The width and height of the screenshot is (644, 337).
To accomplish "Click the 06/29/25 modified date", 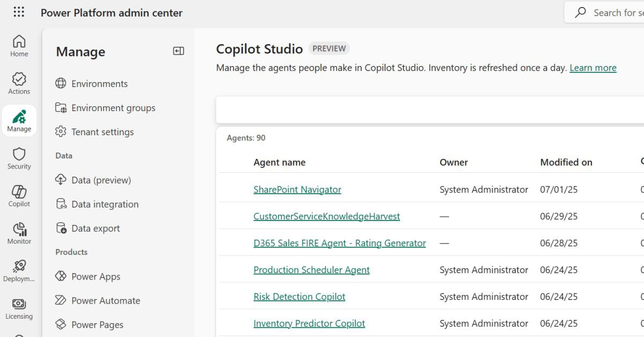I will point(559,216).
